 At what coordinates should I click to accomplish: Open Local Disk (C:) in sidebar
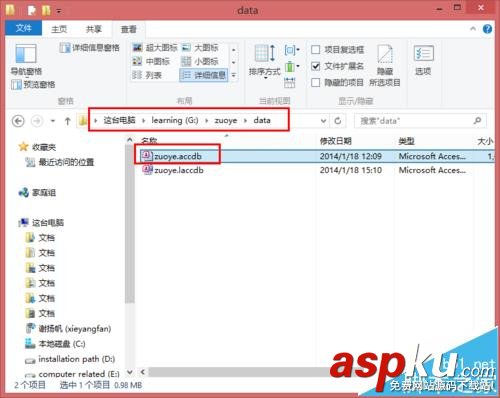pyautogui.click(x=55, y=344)
